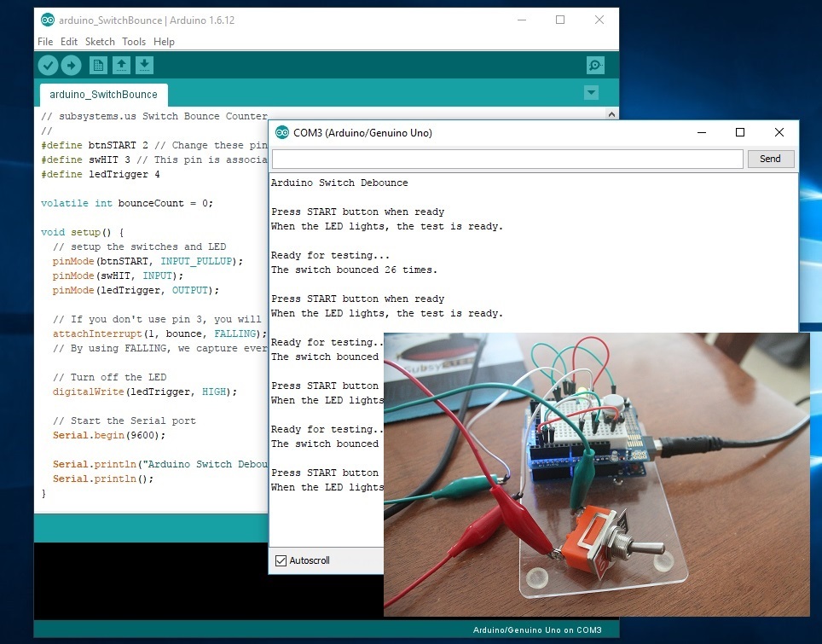Click 'pinMode(swHIT, INPUT);' code line
Image resolution: width=822 pixels, height=644 pixels.
tap(118, 276)
